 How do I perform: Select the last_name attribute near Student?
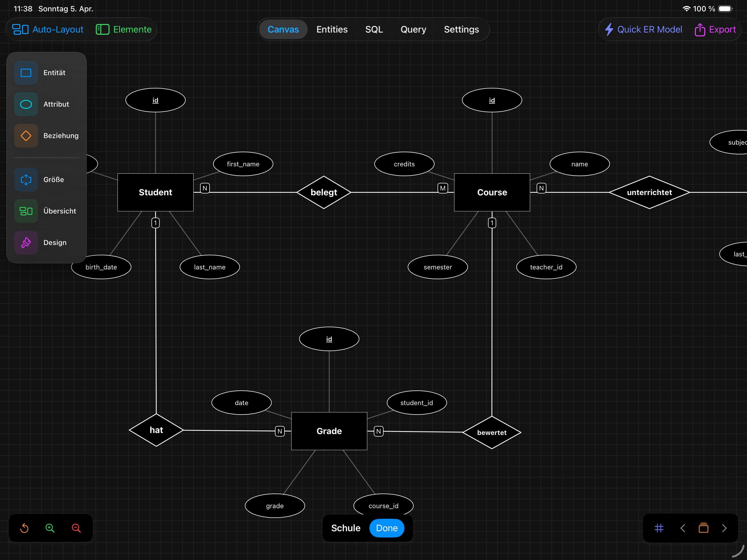click(x=210, y=267)
